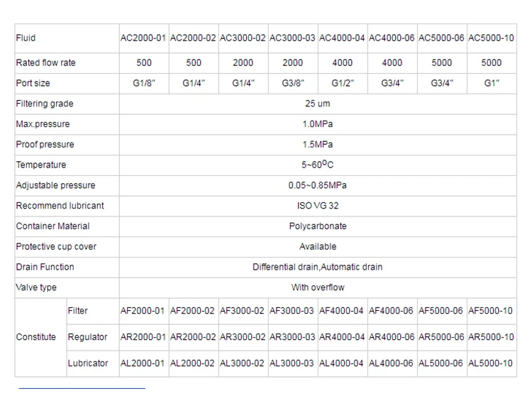The height and width of the screenshot is (401, 532).
Task: Click the AC5000-10 model cell
Action: point(492,38)
